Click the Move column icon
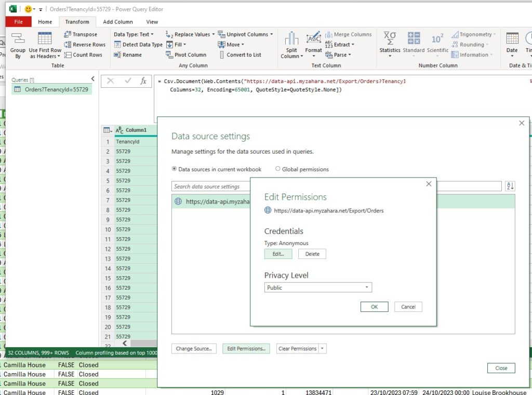The image size is (532, 395). [221, 45]
